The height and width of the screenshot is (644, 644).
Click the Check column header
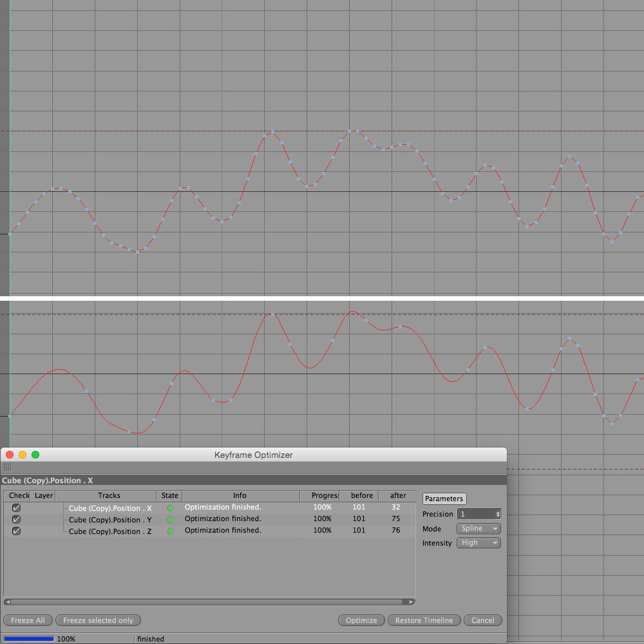[x=17, y=496]
